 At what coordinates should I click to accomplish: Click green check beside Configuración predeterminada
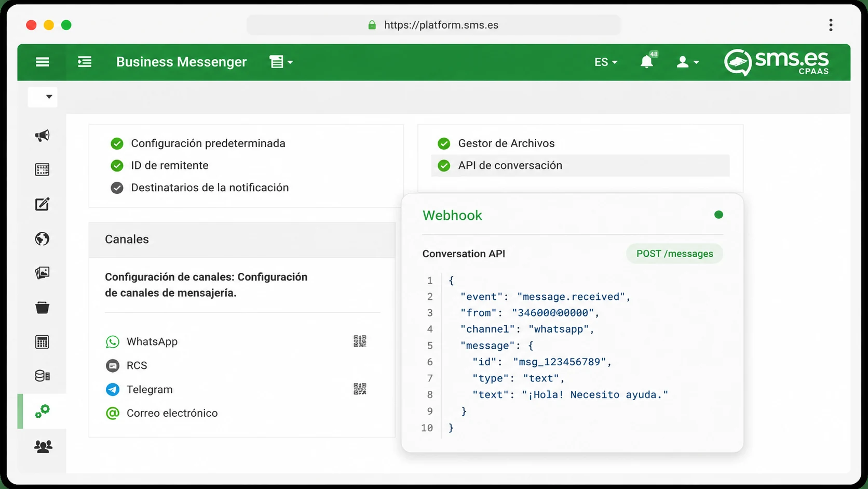[117, 143]
